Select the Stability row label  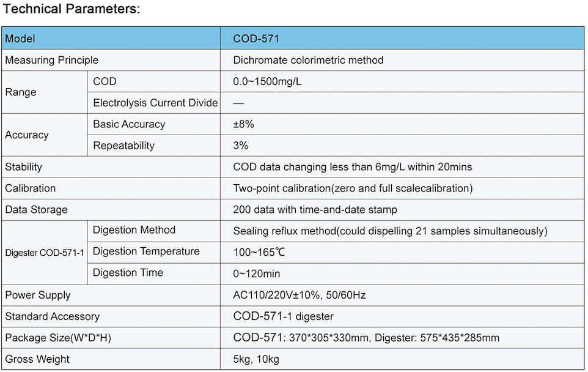pyautogui.click(x=24, y=167)
